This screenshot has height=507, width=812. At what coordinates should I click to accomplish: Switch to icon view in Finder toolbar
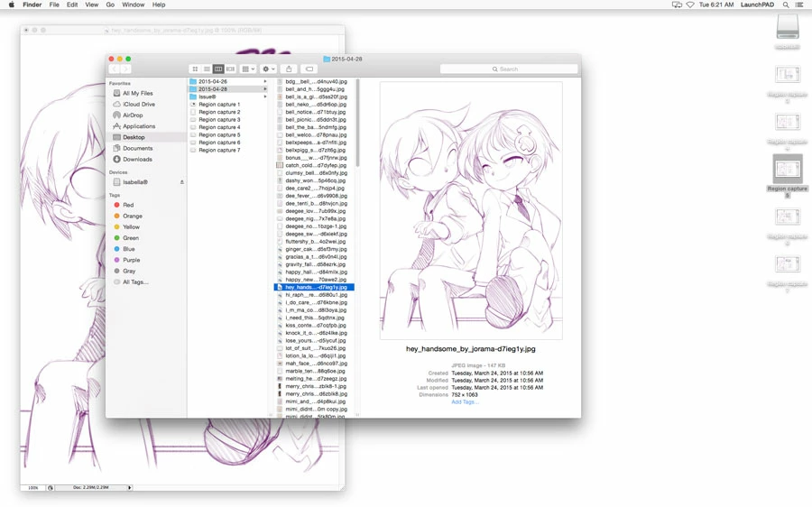195,69
